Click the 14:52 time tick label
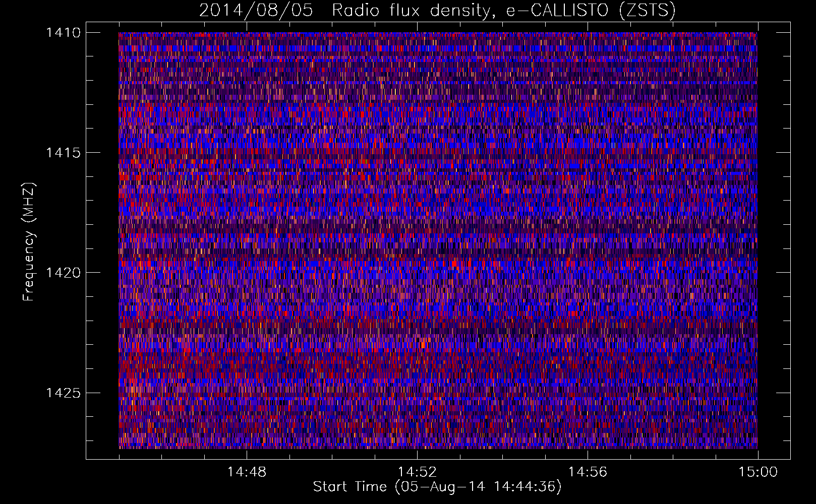 point(417,472)
